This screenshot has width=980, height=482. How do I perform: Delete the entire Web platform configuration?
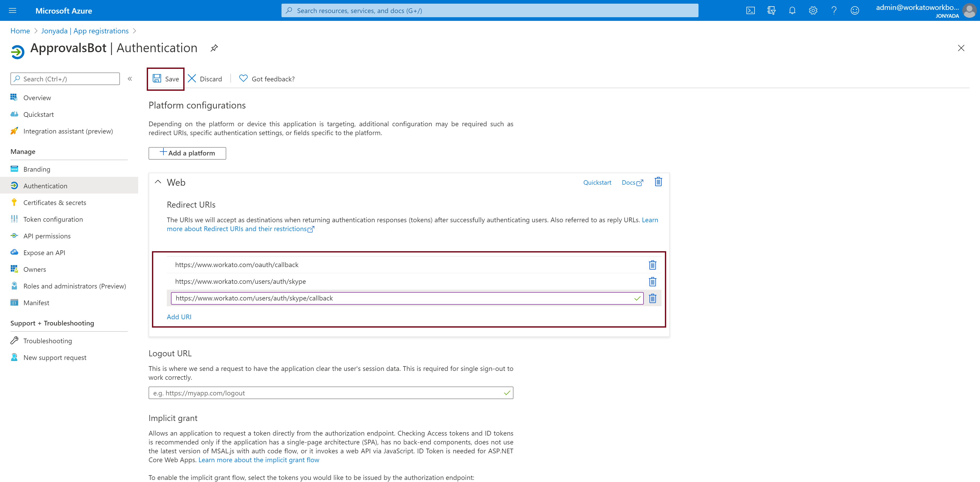[x=658, y=182]
